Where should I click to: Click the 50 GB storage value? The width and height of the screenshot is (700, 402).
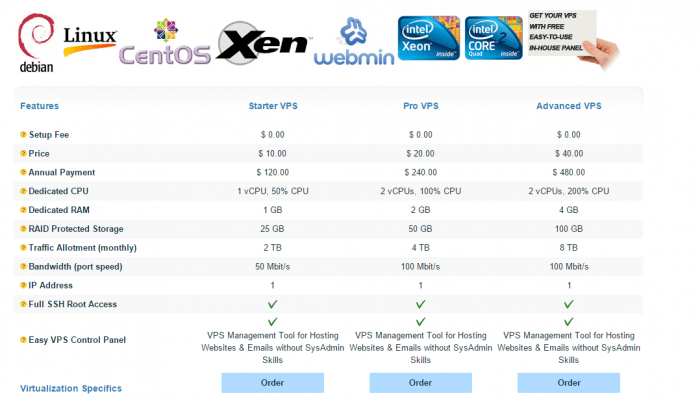421,229
